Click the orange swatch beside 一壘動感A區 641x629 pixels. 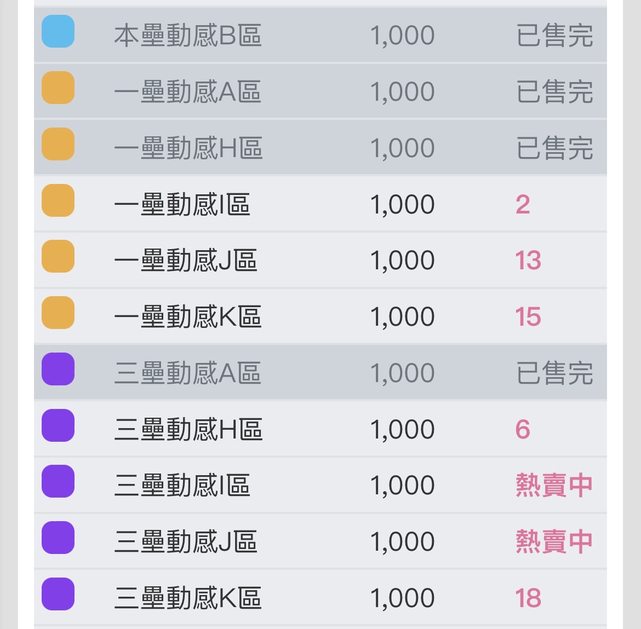[x=58, y=88]
